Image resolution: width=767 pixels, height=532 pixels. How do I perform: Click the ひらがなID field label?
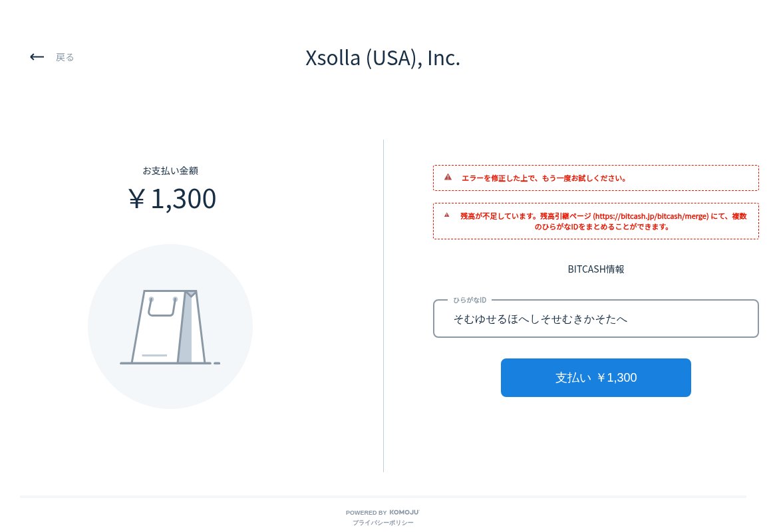point(470,301)
